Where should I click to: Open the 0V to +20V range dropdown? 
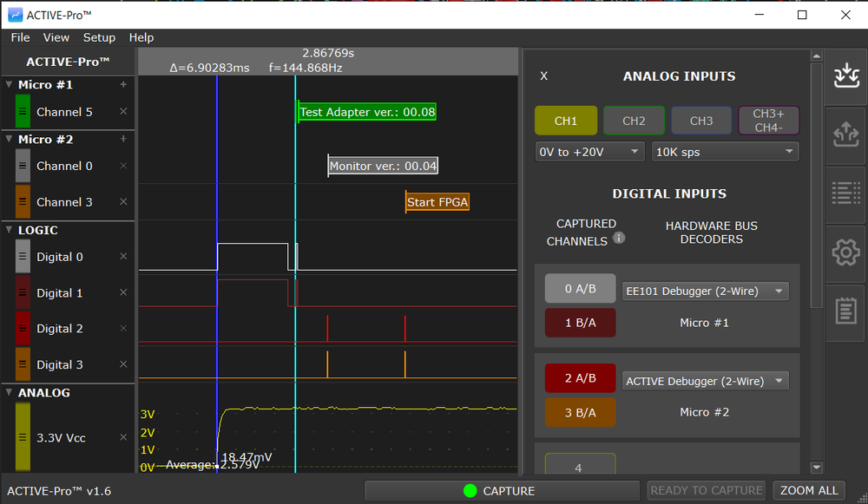[589, 151]
